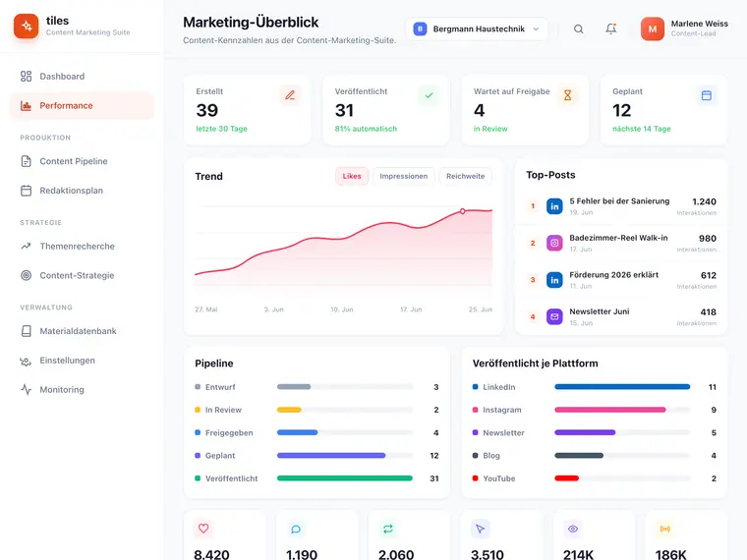The height and width of the screenshot is (560, 747).
Task: Select Performance in the sidebar
Action: click(x=82, y=106)
